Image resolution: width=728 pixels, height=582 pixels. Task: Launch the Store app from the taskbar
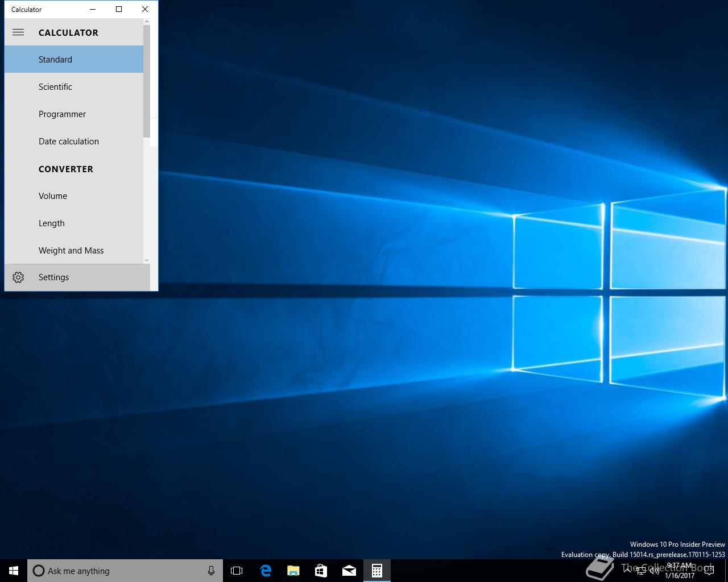[321, 571]
